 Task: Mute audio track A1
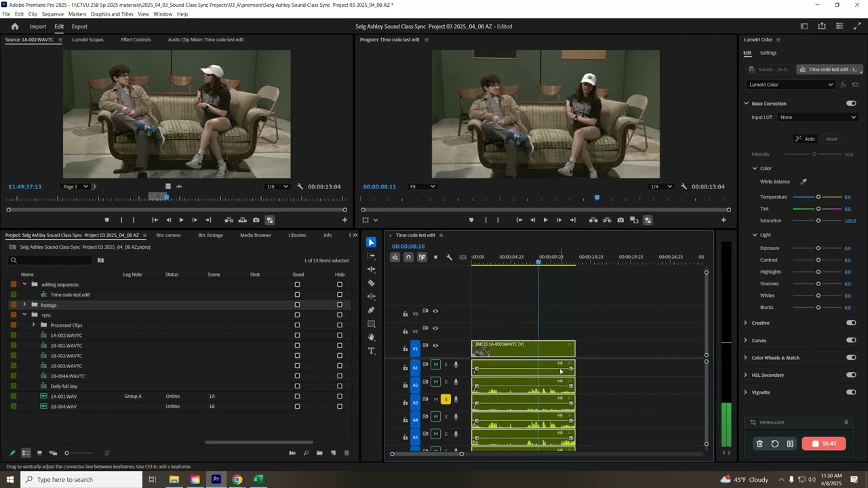click(435, 365)
